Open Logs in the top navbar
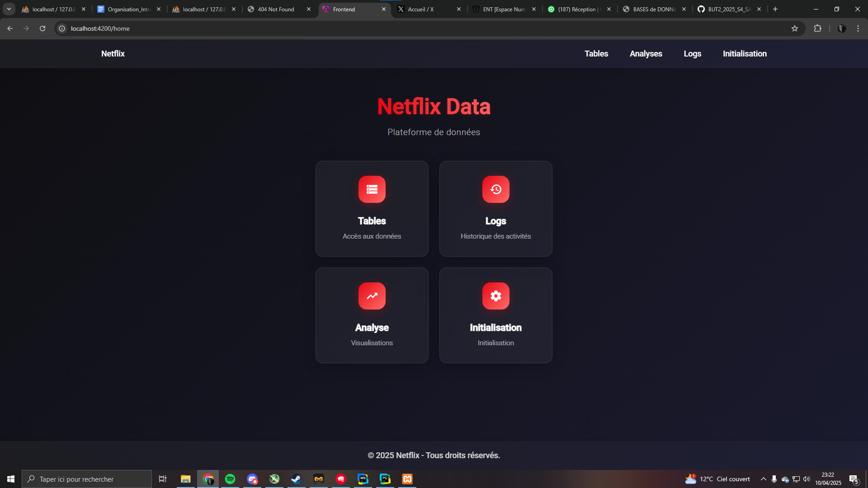Image resolution: width=868 pixels, height=488 pixels. click(x=693, y=54)
